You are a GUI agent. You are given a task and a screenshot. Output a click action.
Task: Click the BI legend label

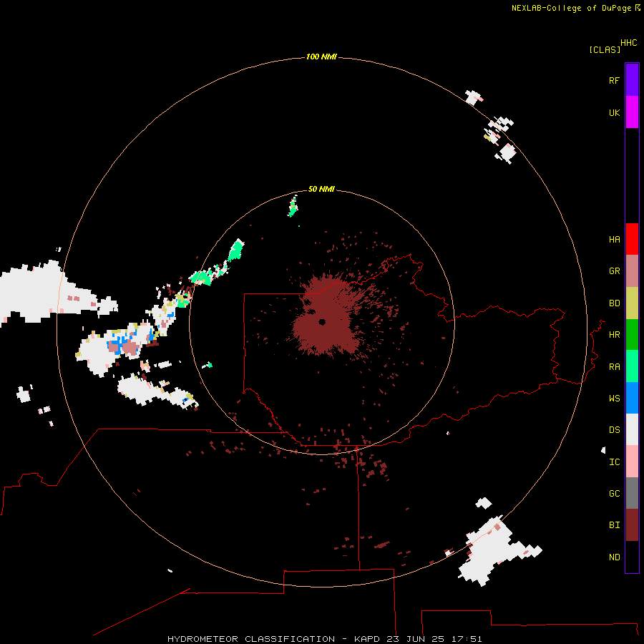614,525
